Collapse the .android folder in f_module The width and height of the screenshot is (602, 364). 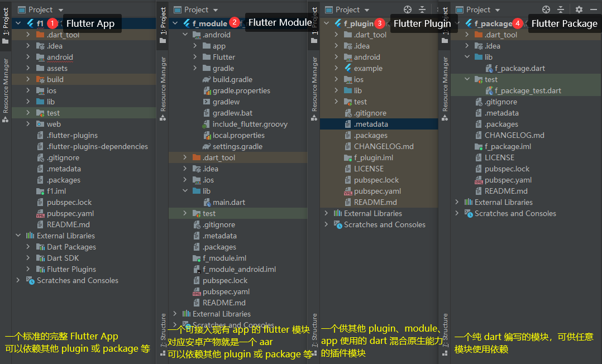(185, 35)
